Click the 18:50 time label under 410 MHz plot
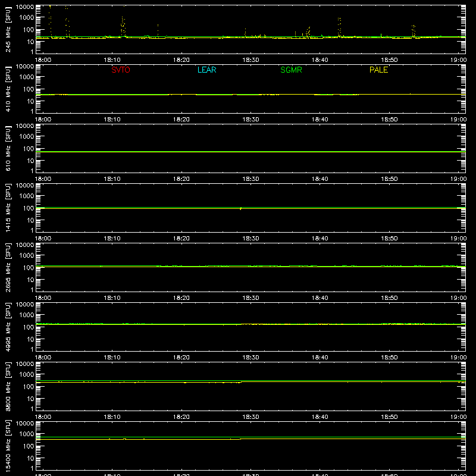Viewport: 476px width, 476px height. pyautogui.click(x=389, y=120)
